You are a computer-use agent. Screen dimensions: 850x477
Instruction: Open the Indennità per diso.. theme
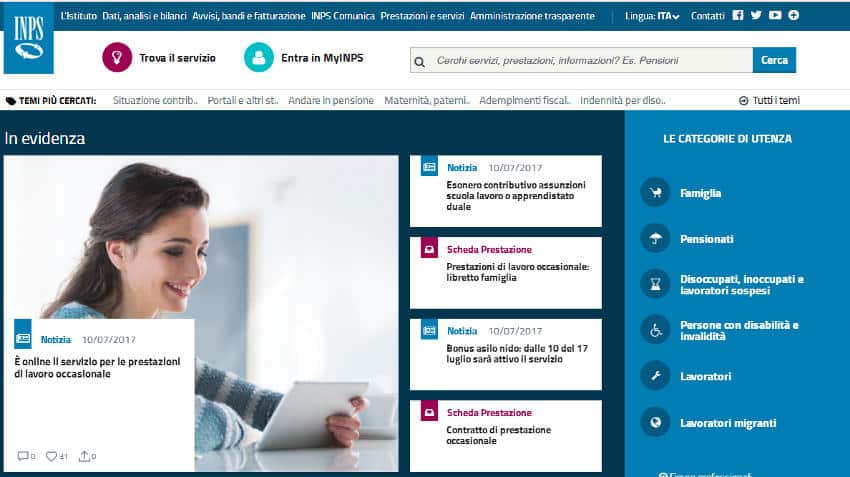(x=623, y=100)
